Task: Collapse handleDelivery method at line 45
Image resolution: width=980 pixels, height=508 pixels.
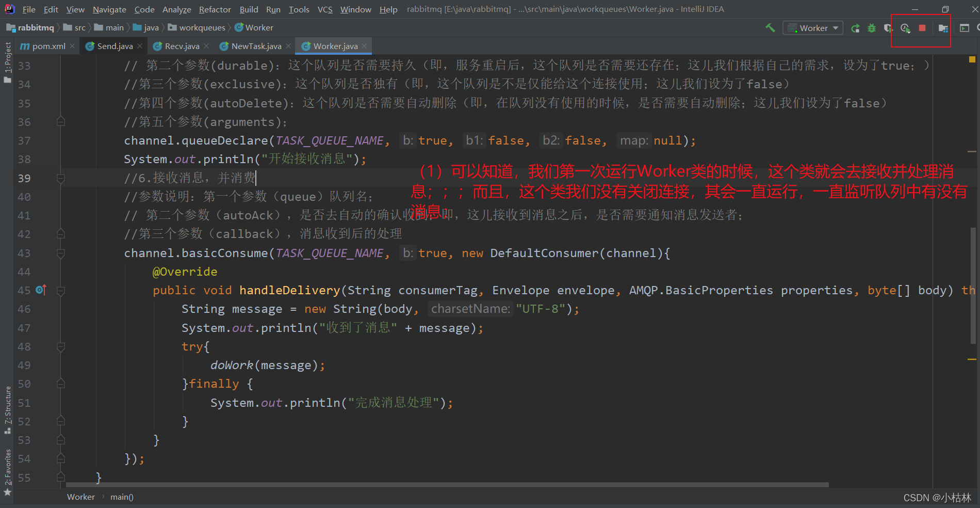Action: (61, 290)
